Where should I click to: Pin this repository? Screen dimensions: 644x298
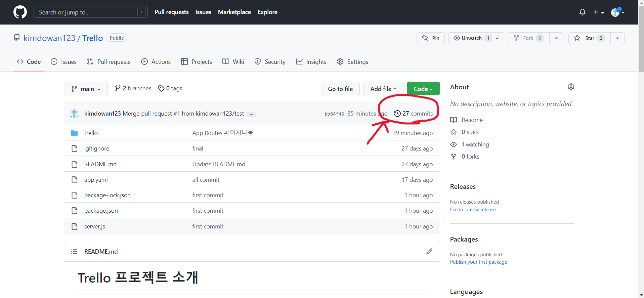(x=431, y=38)
